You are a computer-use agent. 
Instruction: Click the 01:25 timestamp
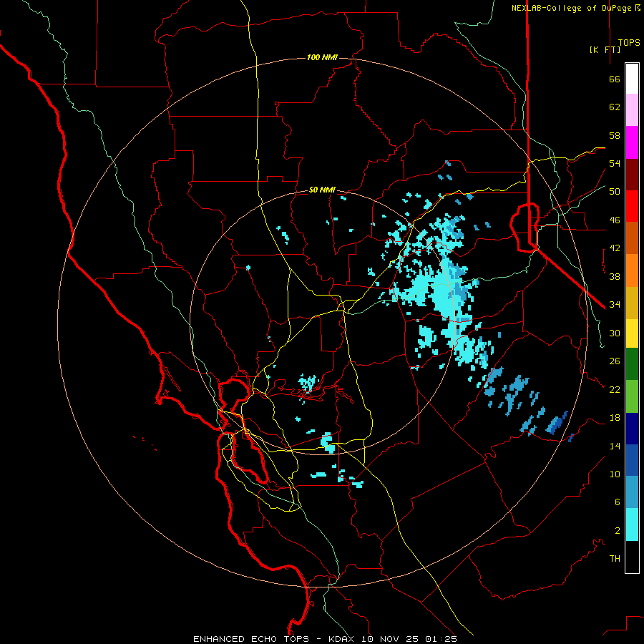coord(441,639)
